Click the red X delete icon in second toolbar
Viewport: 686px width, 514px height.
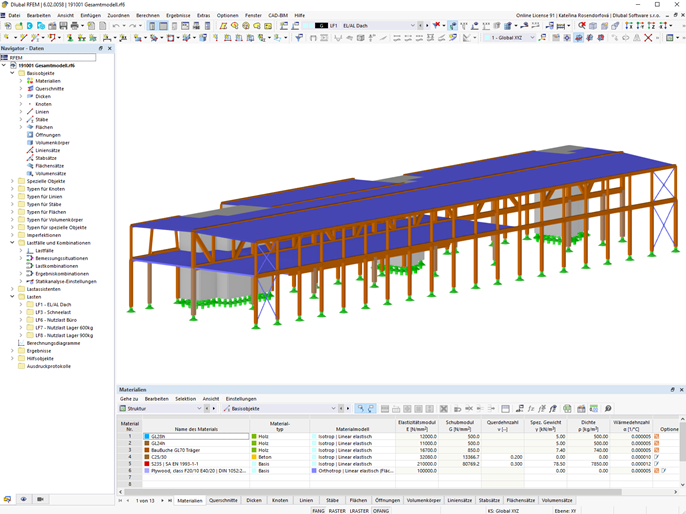click(x=648, y=38)
